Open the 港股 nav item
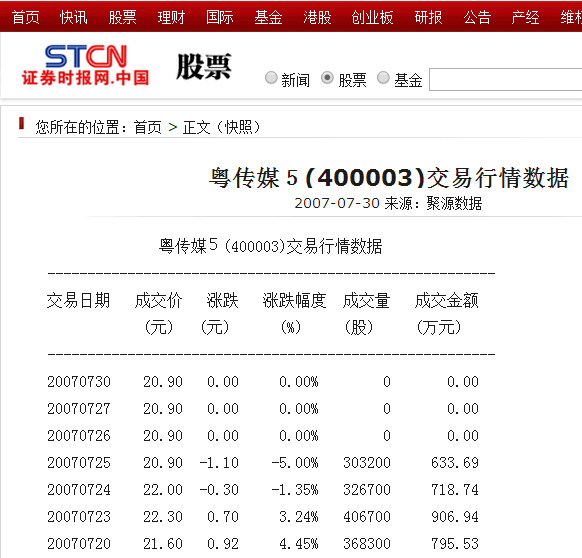The width and height of the screenshot is (582, 558). pyautogui.click(x=317, y=17)
